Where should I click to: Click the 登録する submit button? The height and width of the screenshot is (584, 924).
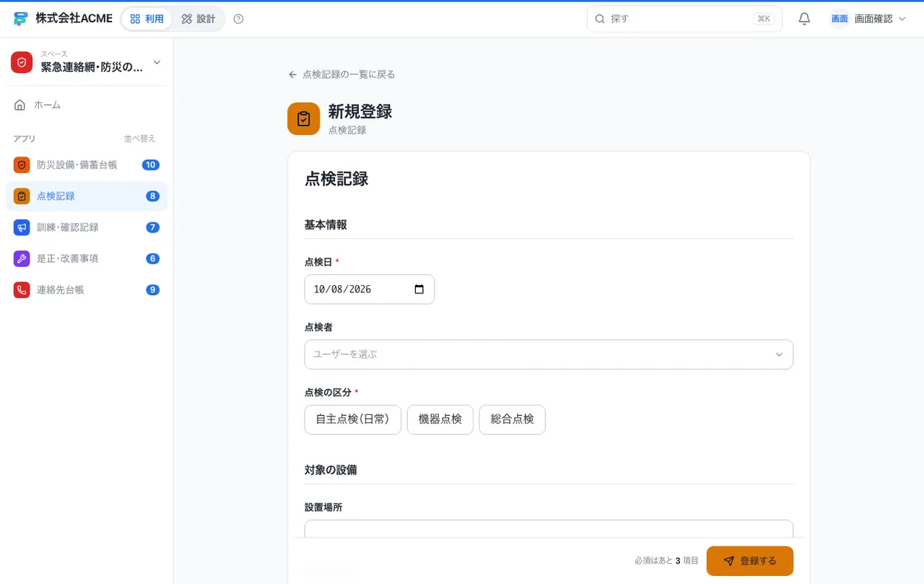pyautogui.click(x=750, y=561)
